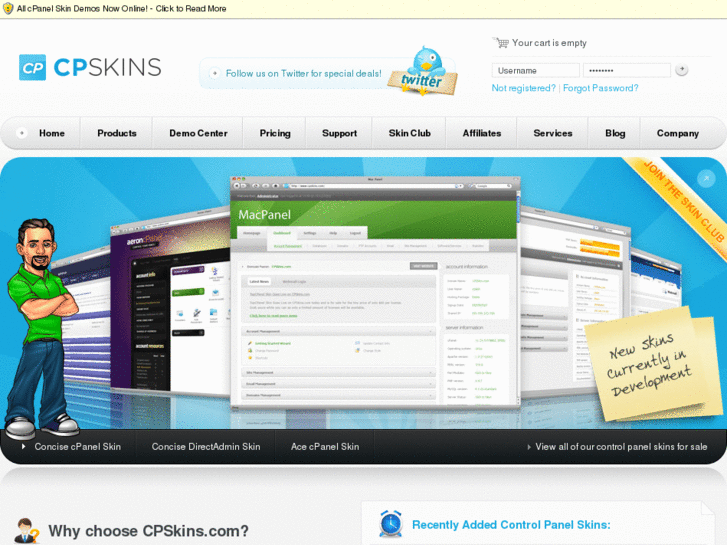Visit the Skin Club page

(x=410, y=133)
